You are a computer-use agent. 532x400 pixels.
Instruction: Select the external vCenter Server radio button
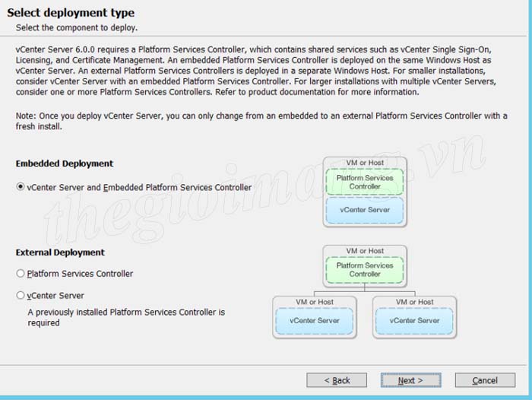coord(21,295)
